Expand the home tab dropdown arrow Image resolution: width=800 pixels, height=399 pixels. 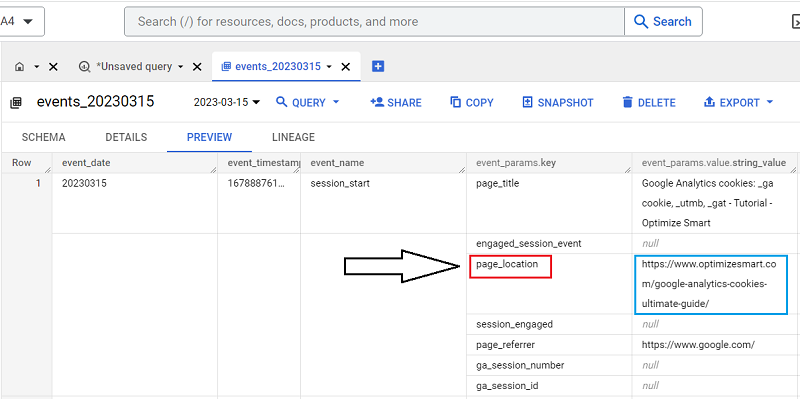tap(36, 67)
